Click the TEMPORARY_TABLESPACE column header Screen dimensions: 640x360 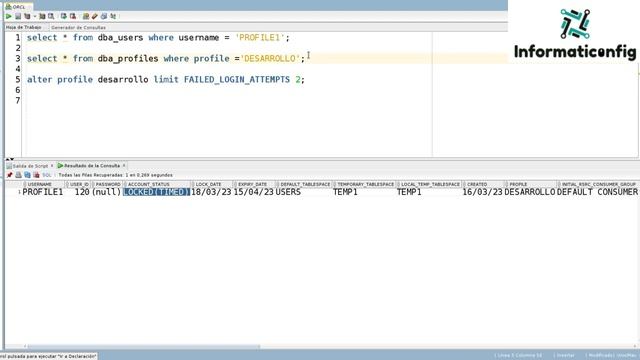[365, 184]
